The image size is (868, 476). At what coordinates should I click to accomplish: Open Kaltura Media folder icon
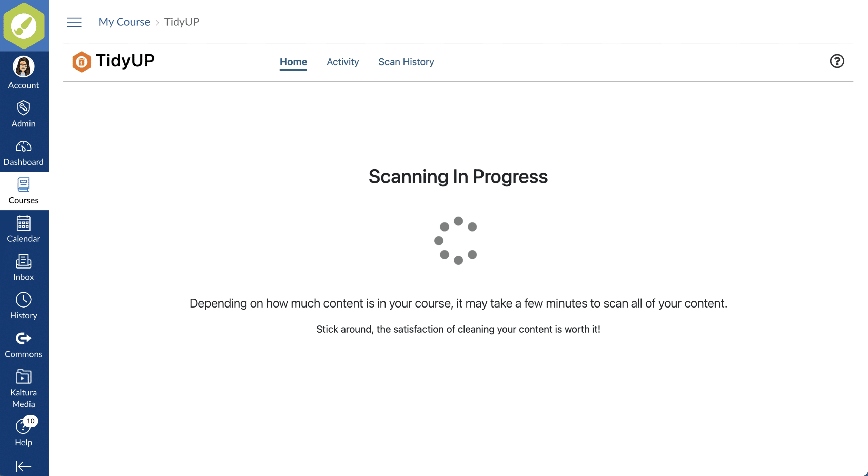pyautogui.click(x=23, y=377)
